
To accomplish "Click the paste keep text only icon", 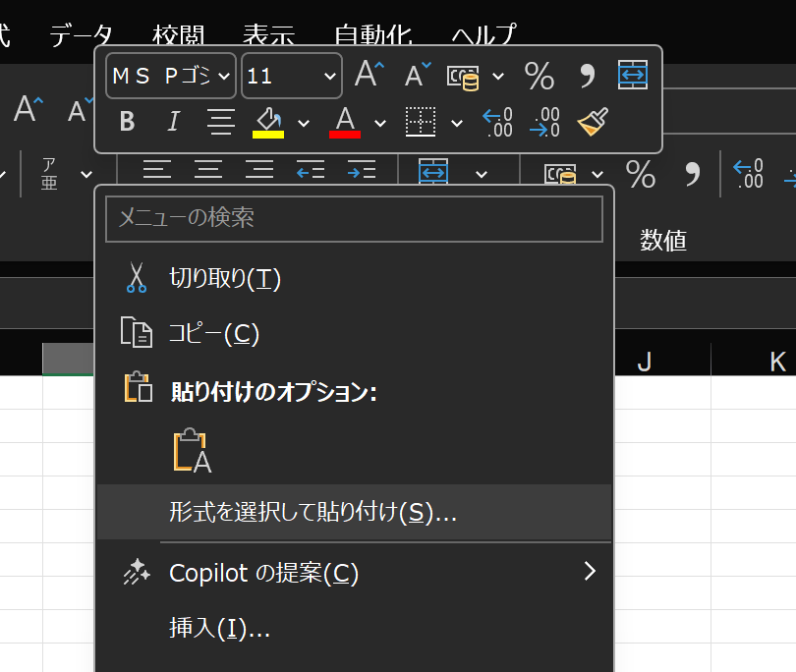I will pos(192,452).
